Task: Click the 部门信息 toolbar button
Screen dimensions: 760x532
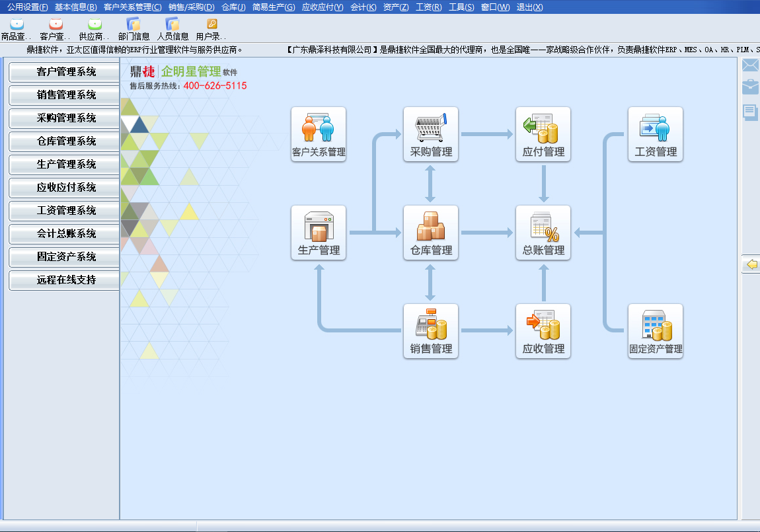Action: [x=133, y=29]
